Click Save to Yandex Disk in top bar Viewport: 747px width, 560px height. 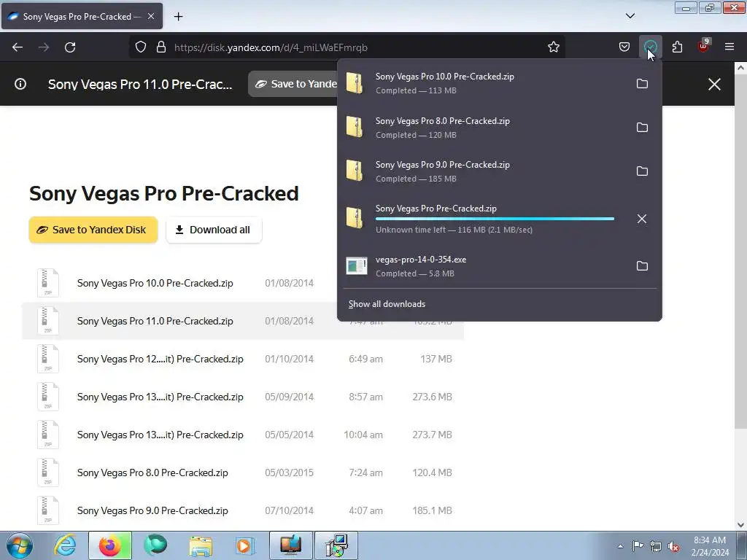[293, 85]
